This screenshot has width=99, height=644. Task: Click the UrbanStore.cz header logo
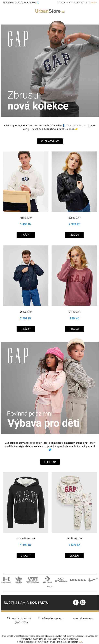pos(50,11)
